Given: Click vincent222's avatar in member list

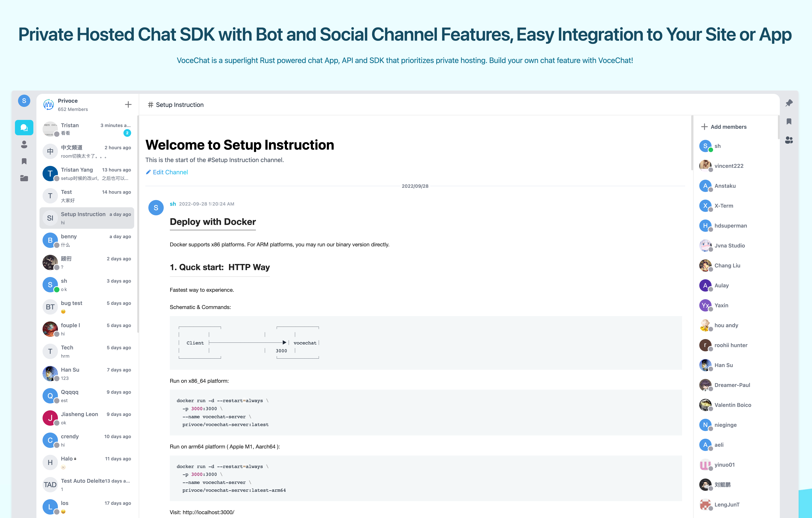Looking at the screenshot, I should 705,166.
